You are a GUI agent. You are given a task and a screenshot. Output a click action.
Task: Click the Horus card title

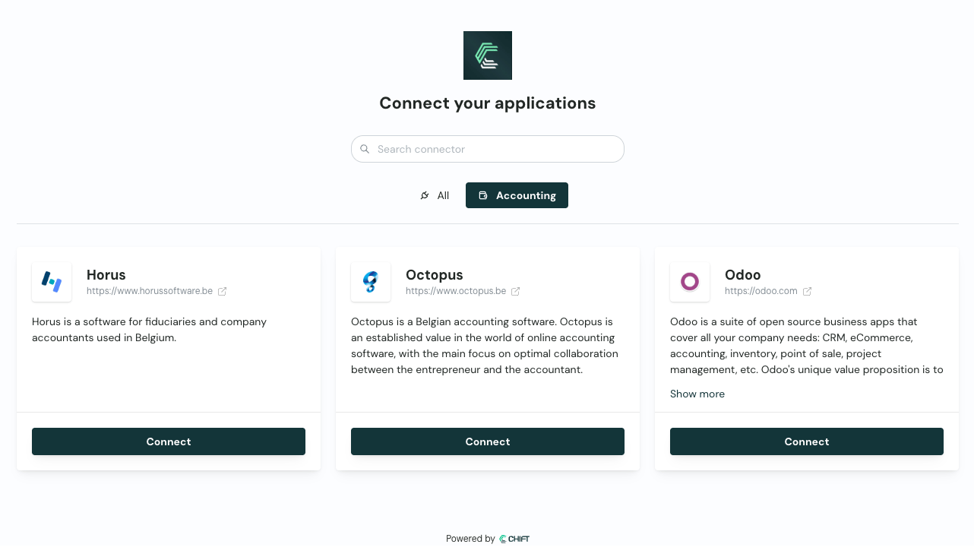(106, 275)
